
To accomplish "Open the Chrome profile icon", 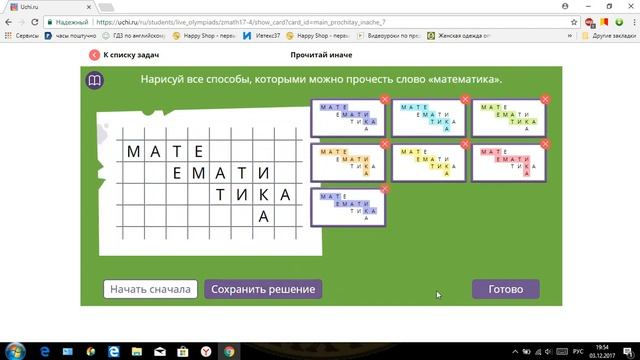I will pyautogui.click(x=565, y=7).
